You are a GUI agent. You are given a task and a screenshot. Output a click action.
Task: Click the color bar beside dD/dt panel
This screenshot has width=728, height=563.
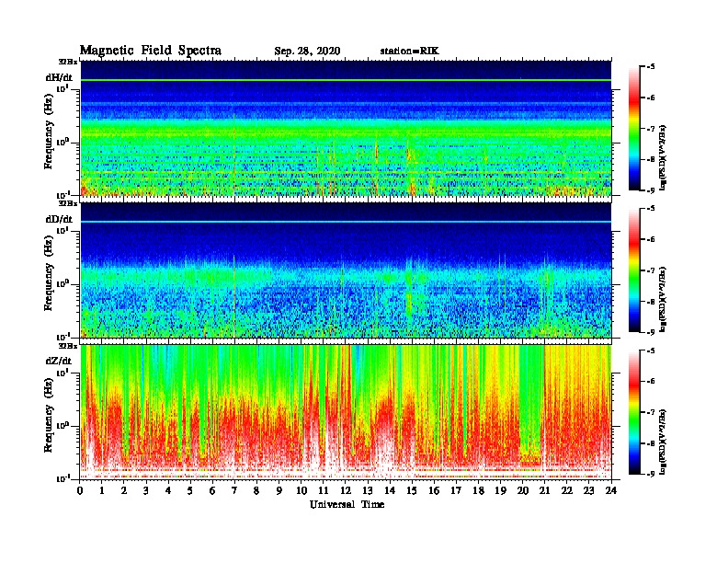(x=634, y=270)
